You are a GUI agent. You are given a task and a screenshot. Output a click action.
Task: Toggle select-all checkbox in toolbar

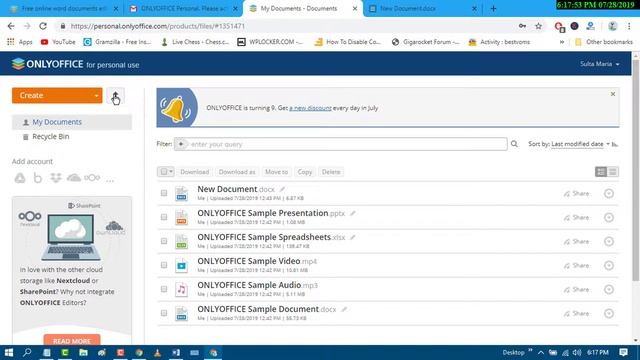pyautogui.click(x=164, y=172)
